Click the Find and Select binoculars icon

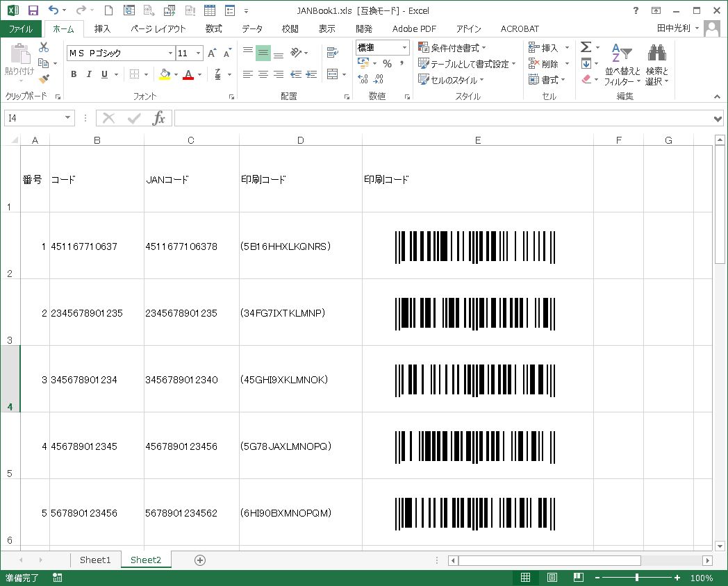pos(657,53)
